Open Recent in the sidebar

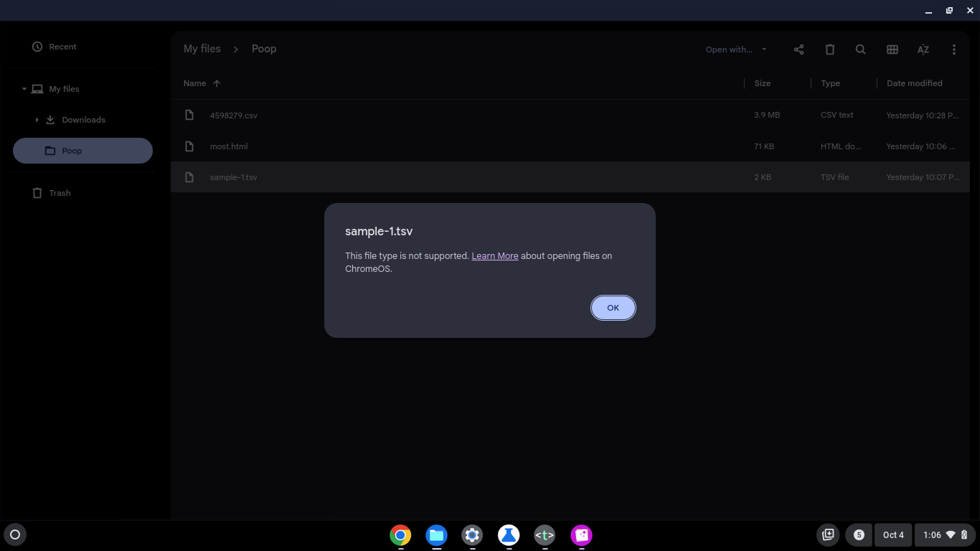pyautogui.click(x=62, y=47)
